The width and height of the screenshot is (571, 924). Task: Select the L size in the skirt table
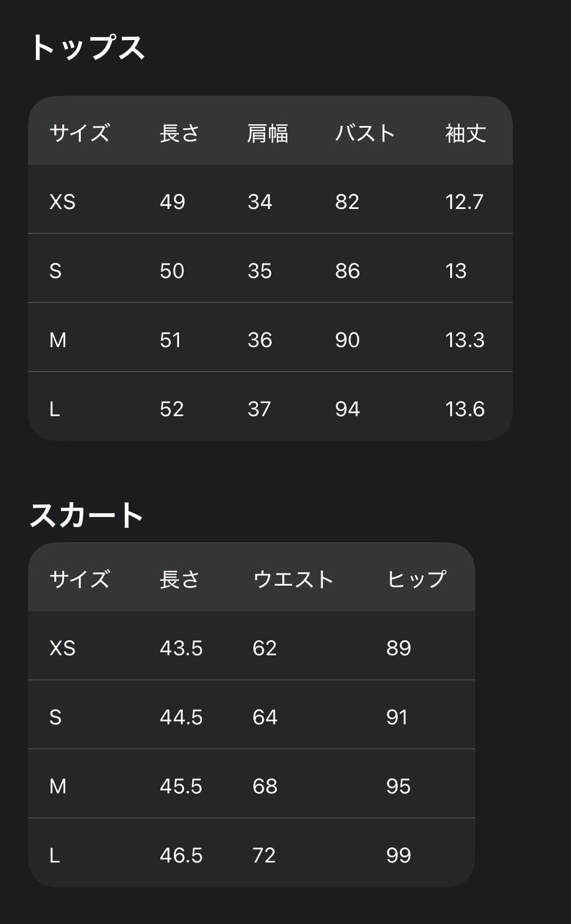[55, 856]
